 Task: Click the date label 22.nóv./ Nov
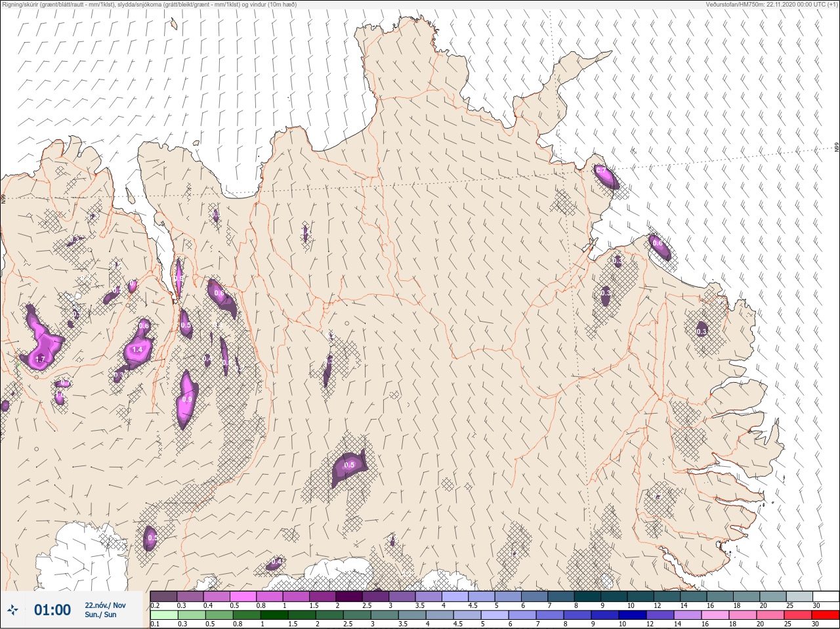pyautogui.click(x=105, y=605)
